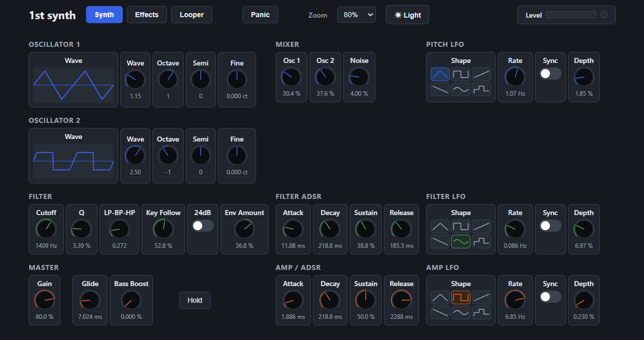
Task: Select square shape in Pitch LFO
Action: 461,75
